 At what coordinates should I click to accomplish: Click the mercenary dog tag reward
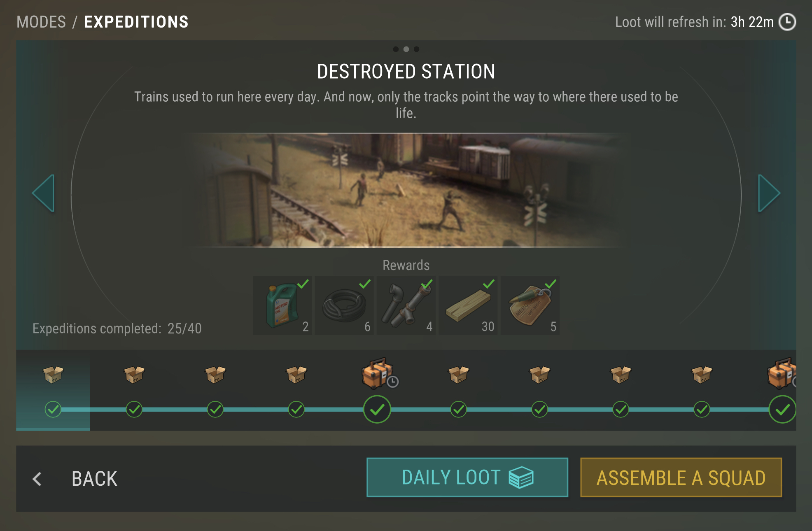530,305
